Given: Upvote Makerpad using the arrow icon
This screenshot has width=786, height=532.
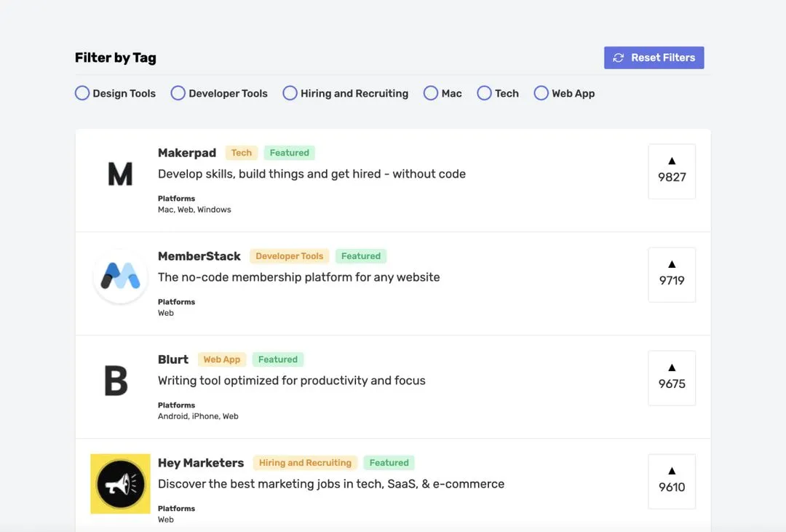Looking at the screenshot, I should [671, 161].
